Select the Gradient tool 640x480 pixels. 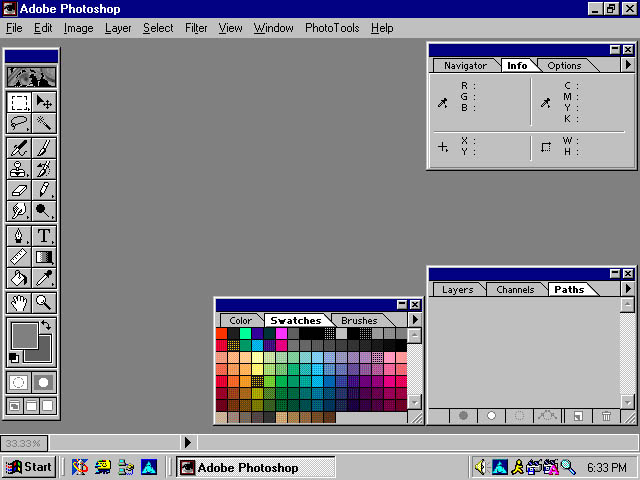pyautogui.click(x=44, y=257)
